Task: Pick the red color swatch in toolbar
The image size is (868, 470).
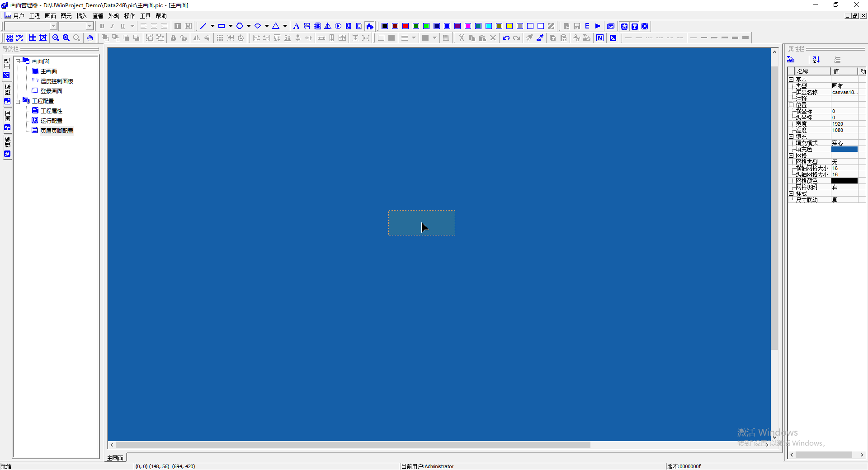Action: (x=406, y=26)
